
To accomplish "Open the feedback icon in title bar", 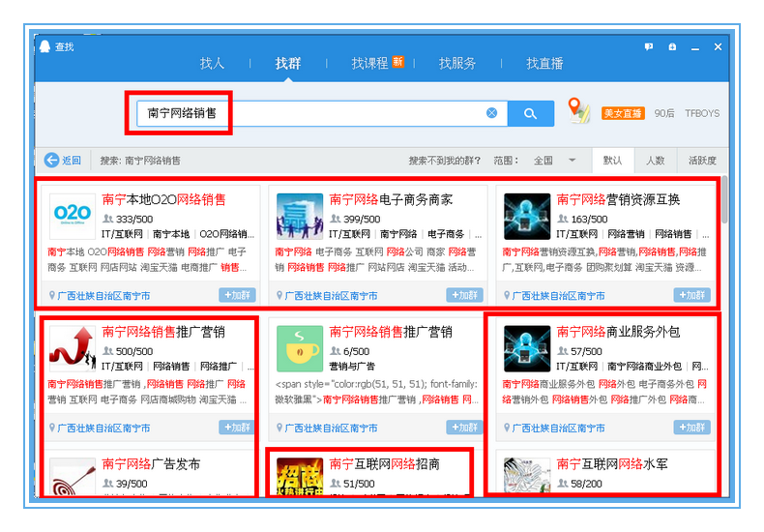I will click(649, 46).
